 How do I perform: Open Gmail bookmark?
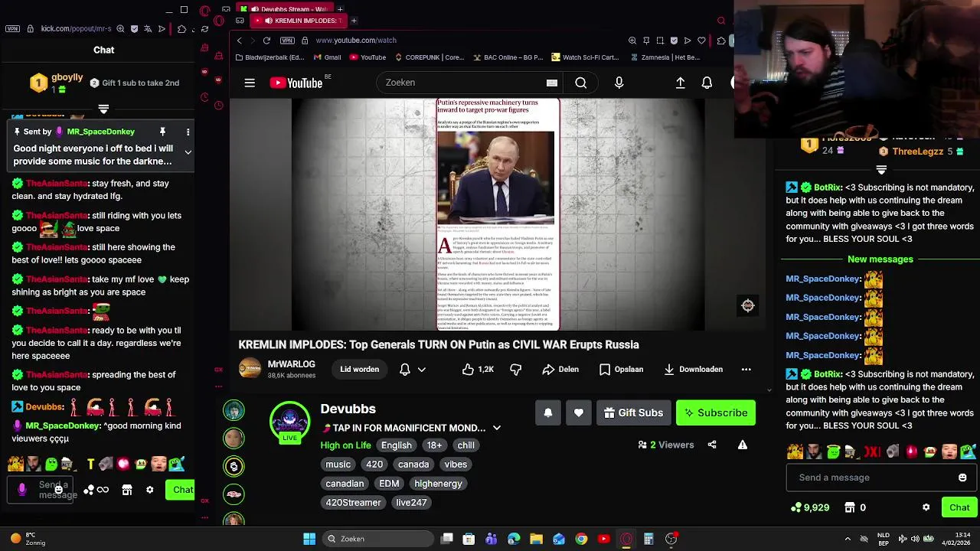[x=327, y=57]
